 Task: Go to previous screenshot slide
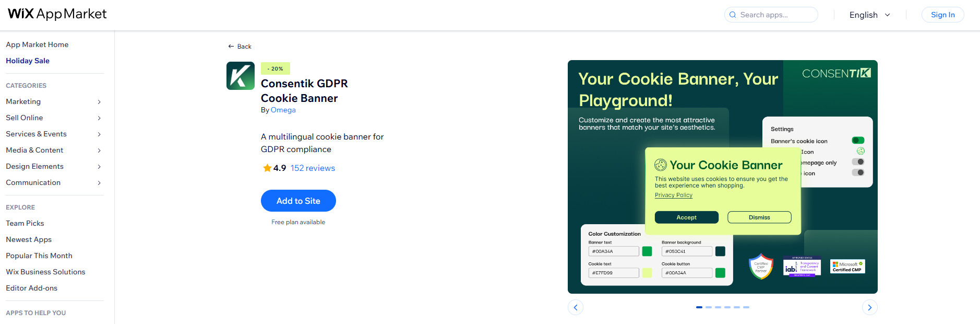pos(576,307)
